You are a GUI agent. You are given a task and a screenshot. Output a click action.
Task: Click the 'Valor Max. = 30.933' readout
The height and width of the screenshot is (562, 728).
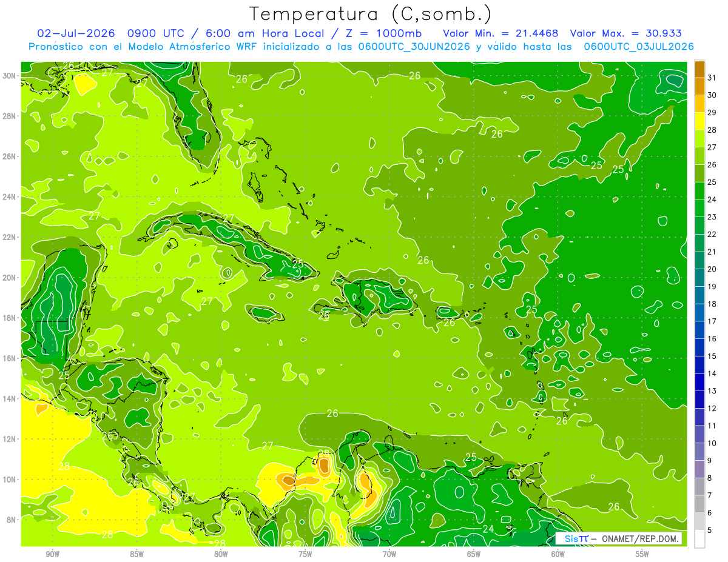click(625, 33)
